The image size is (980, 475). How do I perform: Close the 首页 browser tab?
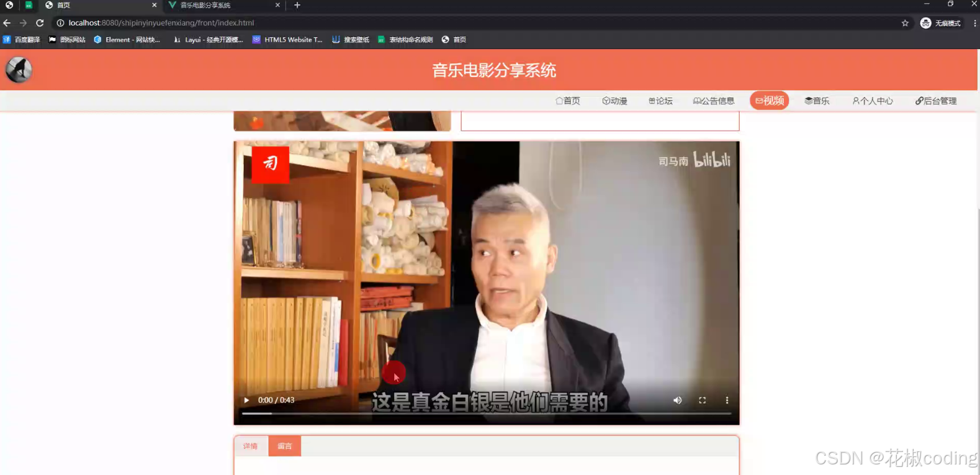pos(155,5)
